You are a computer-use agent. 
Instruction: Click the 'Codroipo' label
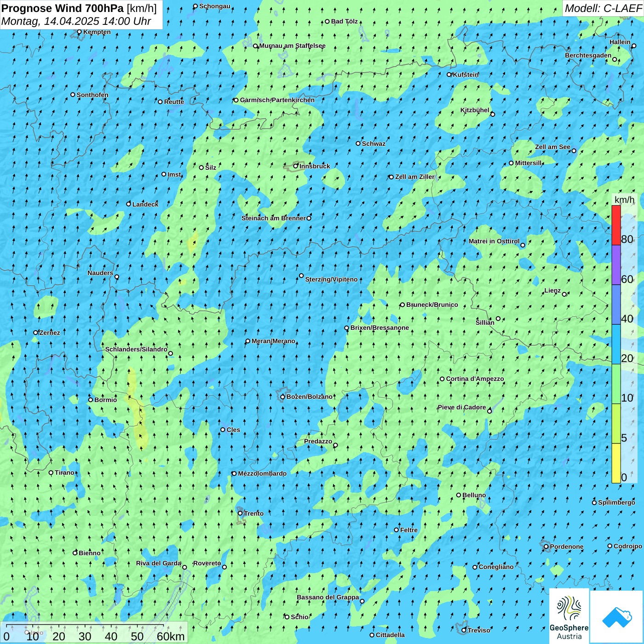pyautogui.click(x=628, y=546)
